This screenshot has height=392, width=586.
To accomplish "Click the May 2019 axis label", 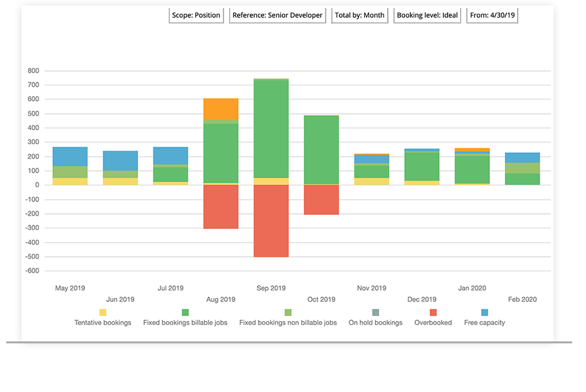I will [x=69, y=288].
